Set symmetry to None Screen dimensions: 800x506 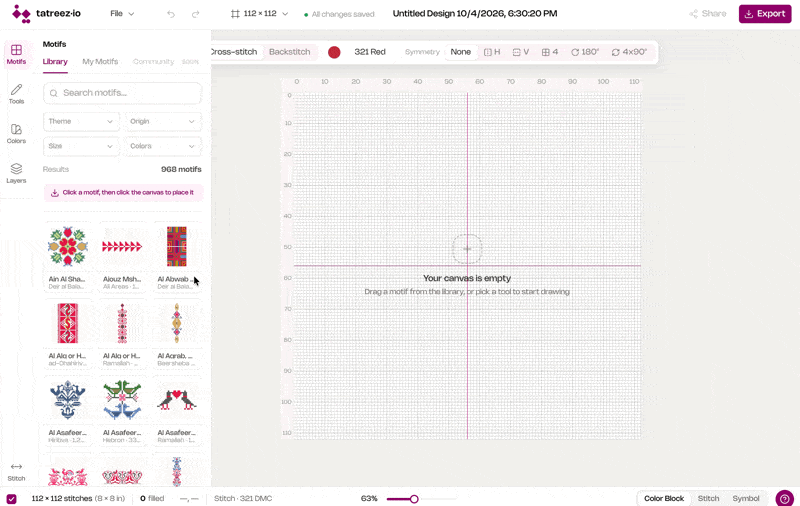(460, 52)
